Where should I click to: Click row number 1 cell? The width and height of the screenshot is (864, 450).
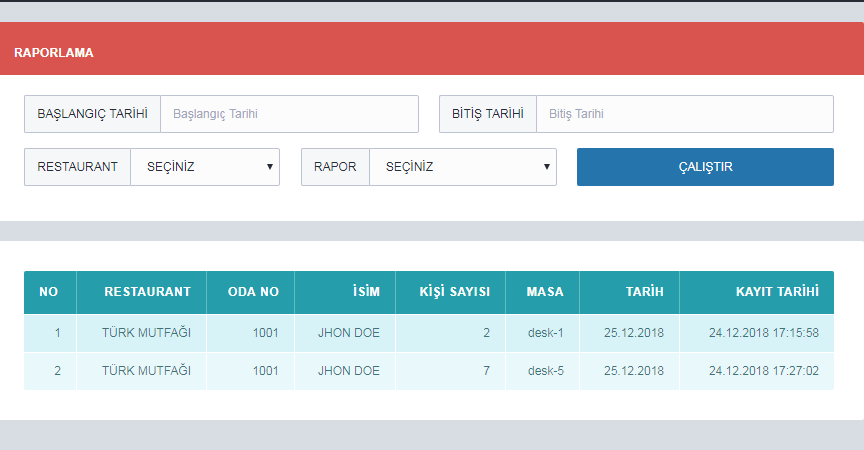pyautogui.click(x=50, y=333)
